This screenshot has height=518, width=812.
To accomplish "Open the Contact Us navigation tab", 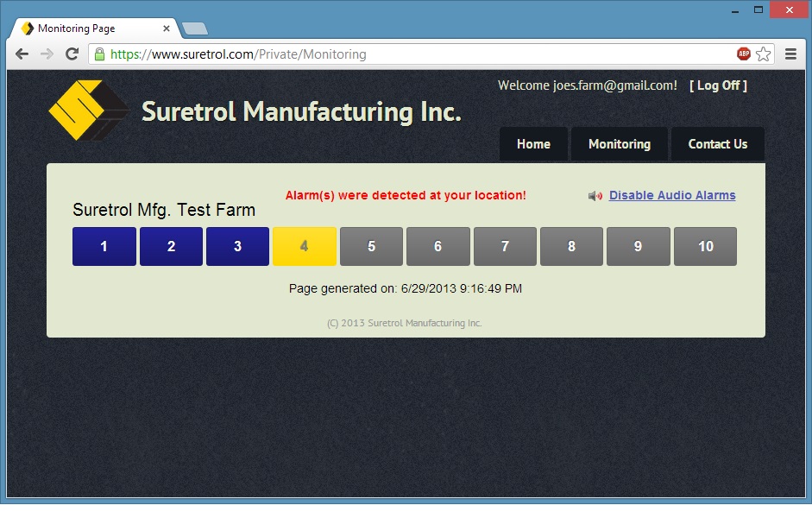I will point(717,144).
